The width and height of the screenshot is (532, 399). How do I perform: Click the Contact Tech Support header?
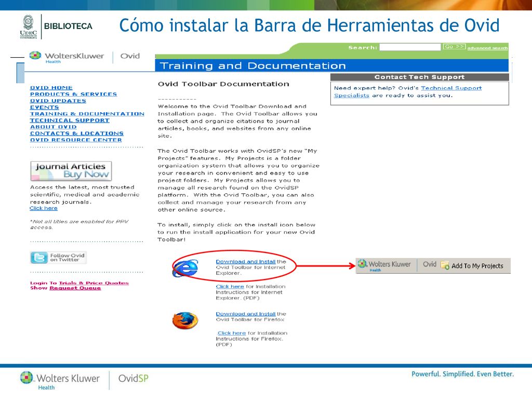coord(420,77)
